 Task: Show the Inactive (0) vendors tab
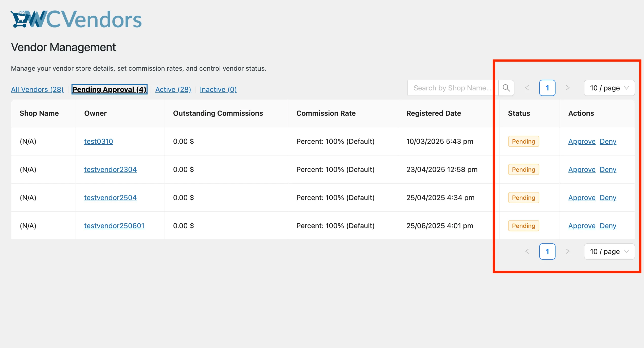[x=218, y=89]
